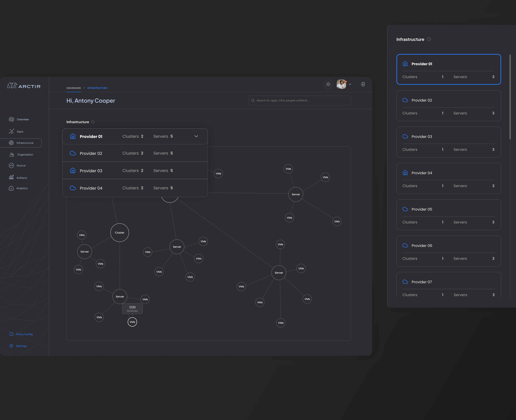
Task: Toggle the light/dark theme sun icon
Action: click(x=328, y=84)
